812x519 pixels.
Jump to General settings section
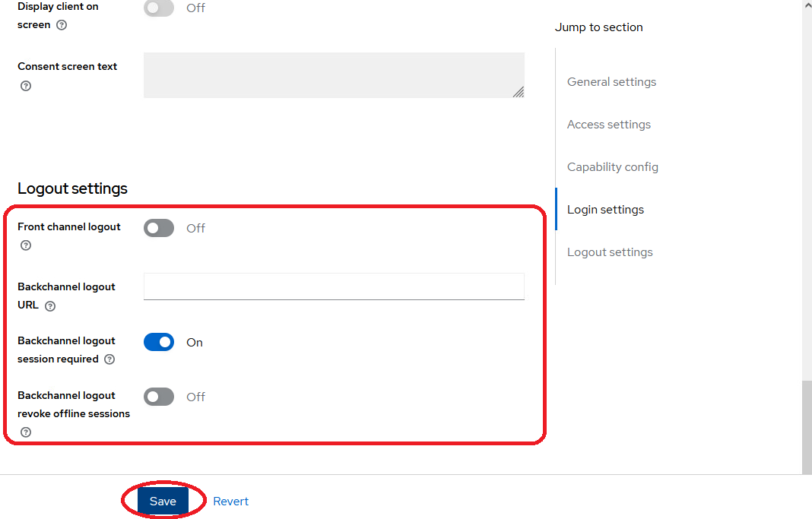coord(611,81)
